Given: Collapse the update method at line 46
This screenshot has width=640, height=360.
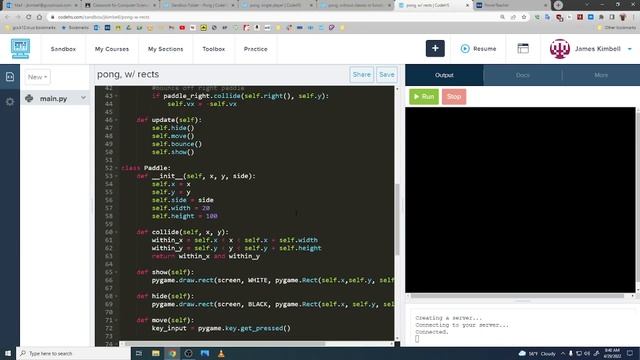Looking at the screenshot, I should click(x=116, y=120).
